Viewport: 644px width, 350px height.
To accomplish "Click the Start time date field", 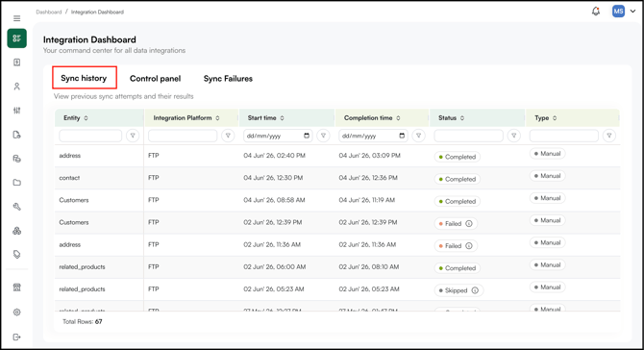I will [x=278, y=136].
